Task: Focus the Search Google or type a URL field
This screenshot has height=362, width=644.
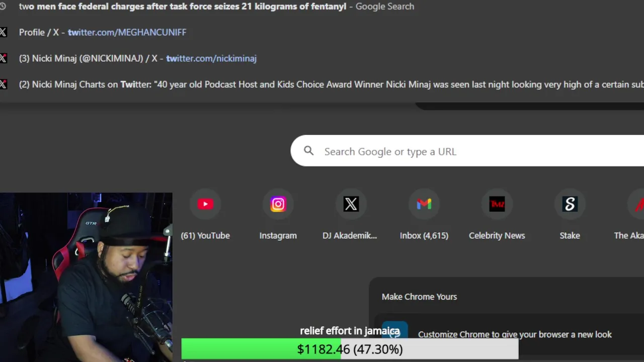Action: click(467, 151)
